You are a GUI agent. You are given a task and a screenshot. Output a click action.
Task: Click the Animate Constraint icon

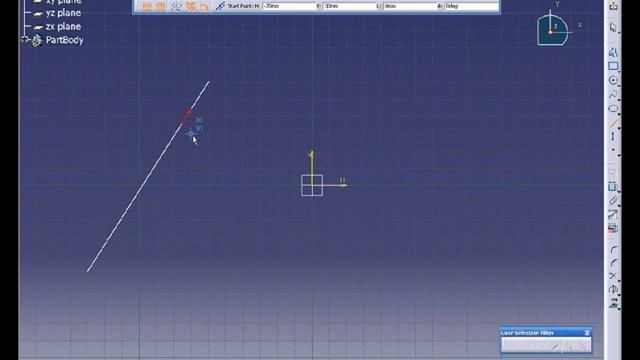point(613,214)
